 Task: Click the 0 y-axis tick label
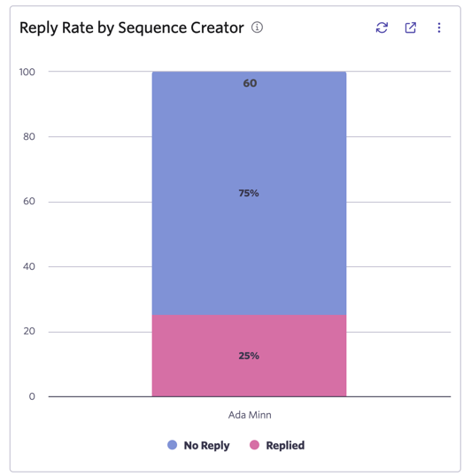tap(32, 396)
